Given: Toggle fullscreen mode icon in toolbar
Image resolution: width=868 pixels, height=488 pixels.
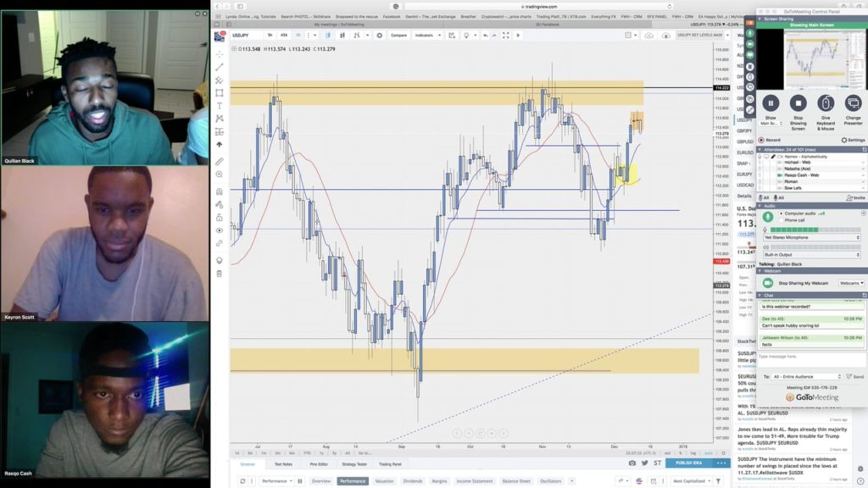Looking at the screenshot, I should click(505, 36).
